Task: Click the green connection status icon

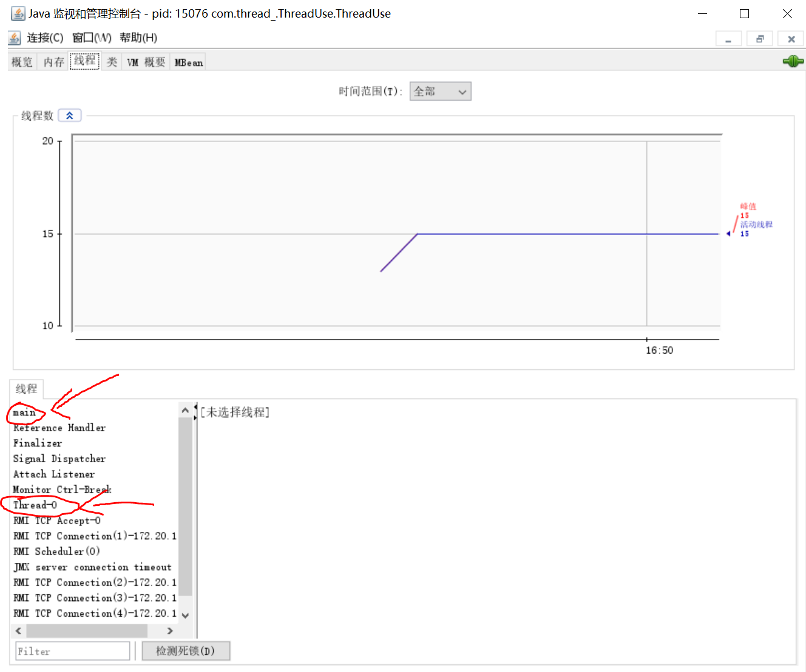Action: (x=793, y=61)
